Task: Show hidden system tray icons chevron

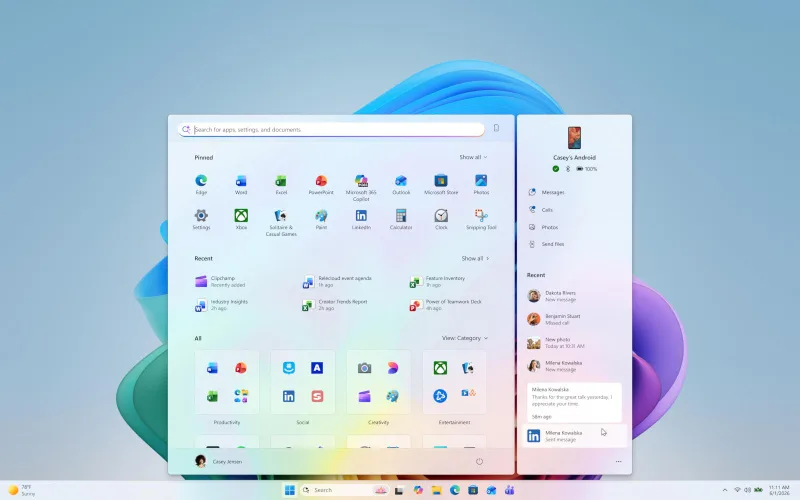Action: (725, 490)
